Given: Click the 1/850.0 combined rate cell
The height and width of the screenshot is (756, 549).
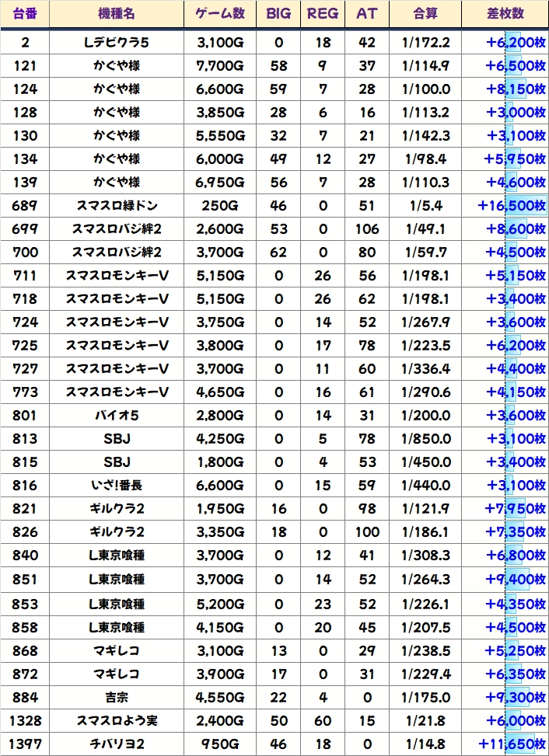Looking at the screenshot, I should point(425,439).
